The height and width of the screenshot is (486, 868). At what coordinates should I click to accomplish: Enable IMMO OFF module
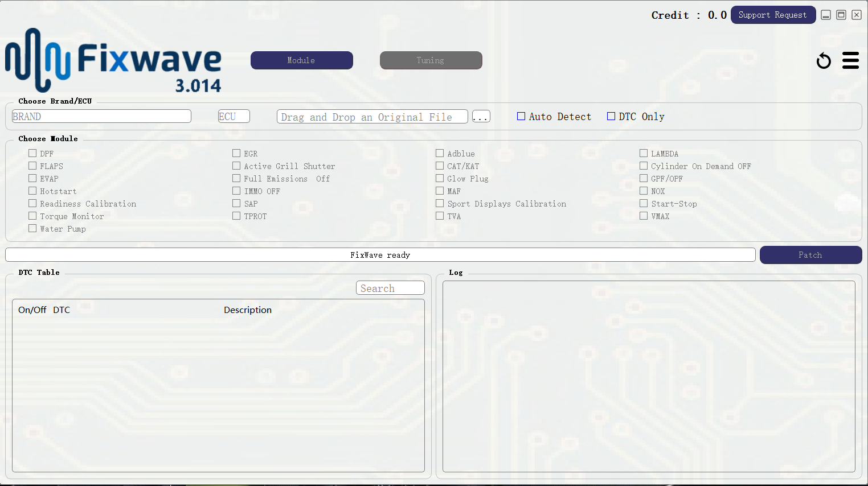pos(236,191)
